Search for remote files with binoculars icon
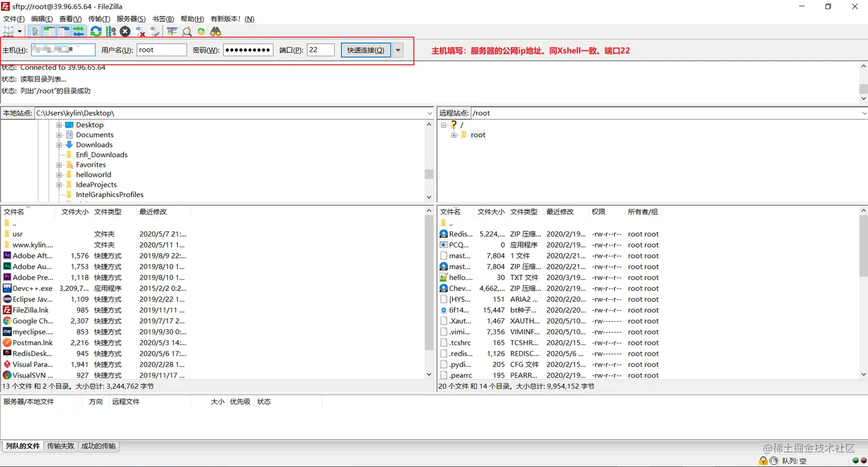Screen dimensions: 868x467 point(215,32)
